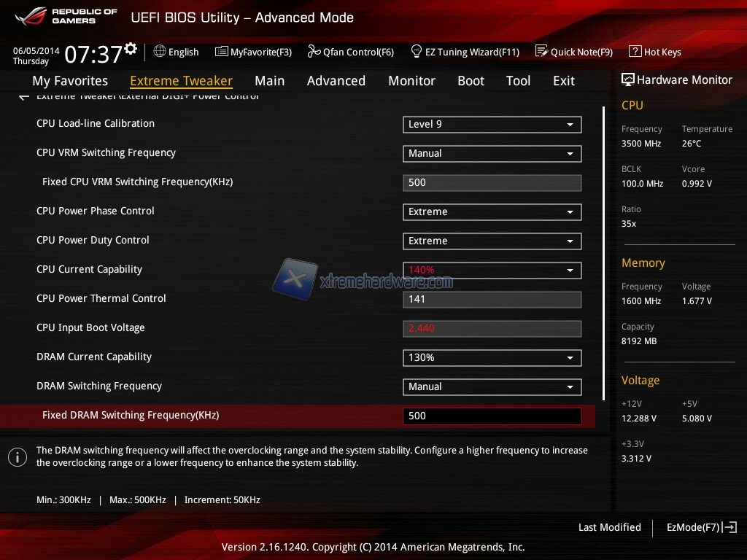Click the settings gear icon beside the clock
Viewport: 747px width, 560px height.
click(131, 49)
